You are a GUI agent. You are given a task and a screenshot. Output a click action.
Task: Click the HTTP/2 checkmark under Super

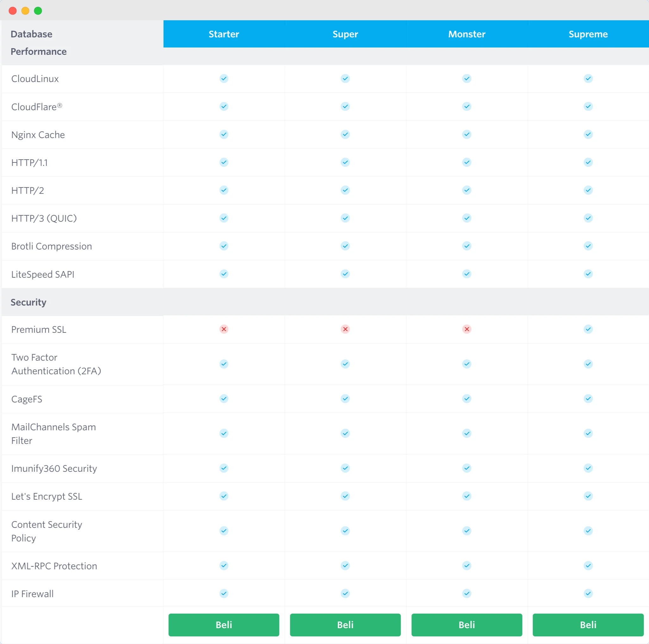tap(345, 190)
